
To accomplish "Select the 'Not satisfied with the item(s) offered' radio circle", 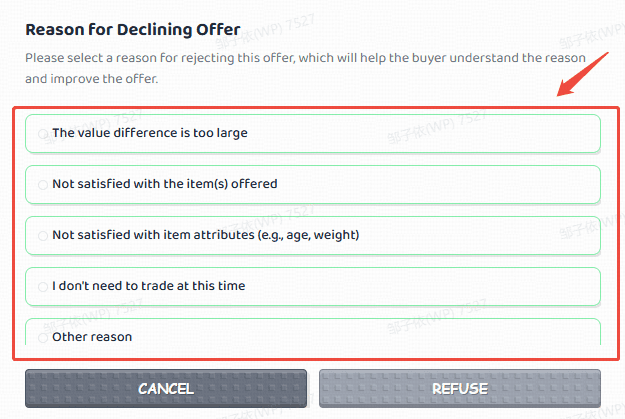I will 43,185.
